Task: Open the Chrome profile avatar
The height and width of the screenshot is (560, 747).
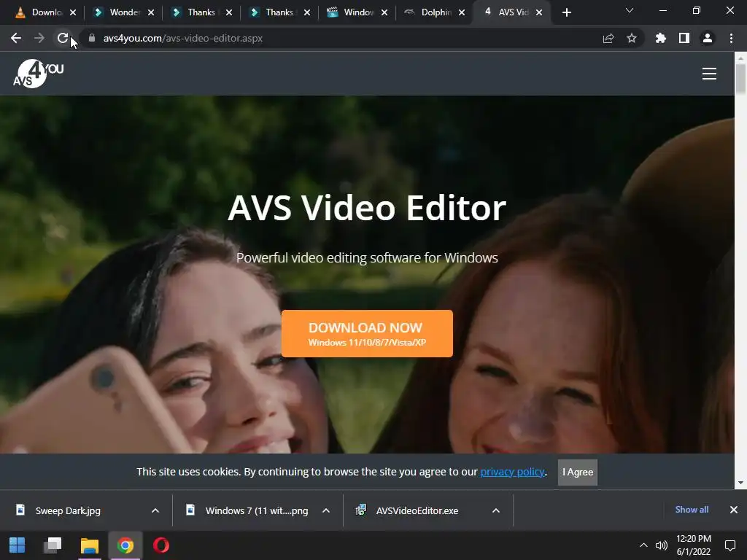Action: click(708, 38)
